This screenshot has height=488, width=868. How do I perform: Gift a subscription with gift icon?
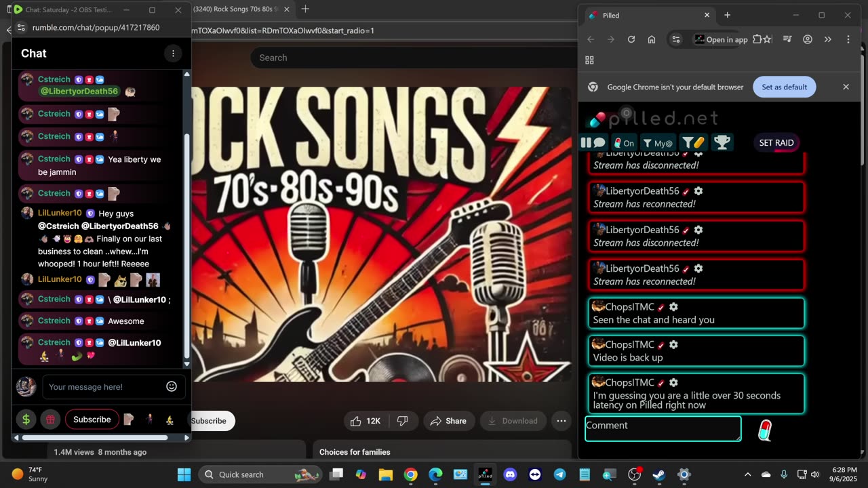pos(50,420)
